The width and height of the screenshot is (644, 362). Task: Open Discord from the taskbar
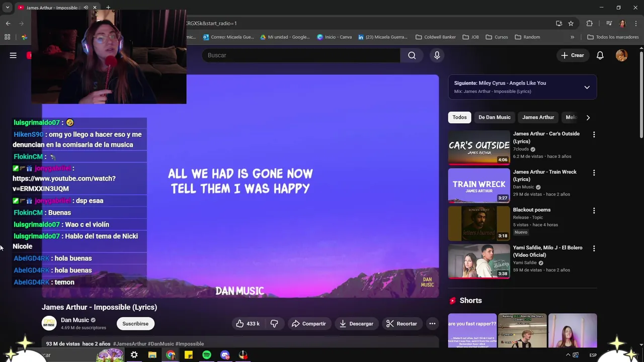pos(225,355)
